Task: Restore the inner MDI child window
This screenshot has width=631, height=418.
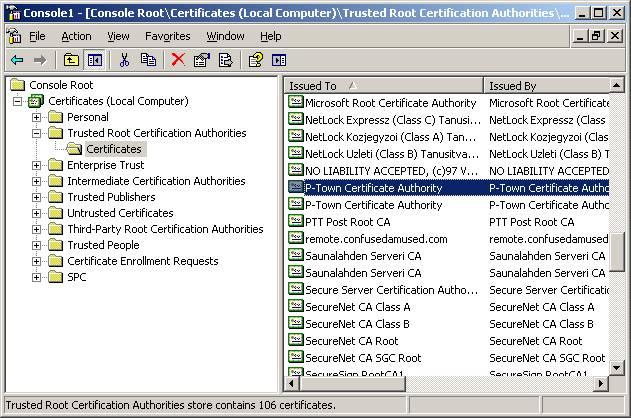Action: pyautogui.click(x=596, y=36)
